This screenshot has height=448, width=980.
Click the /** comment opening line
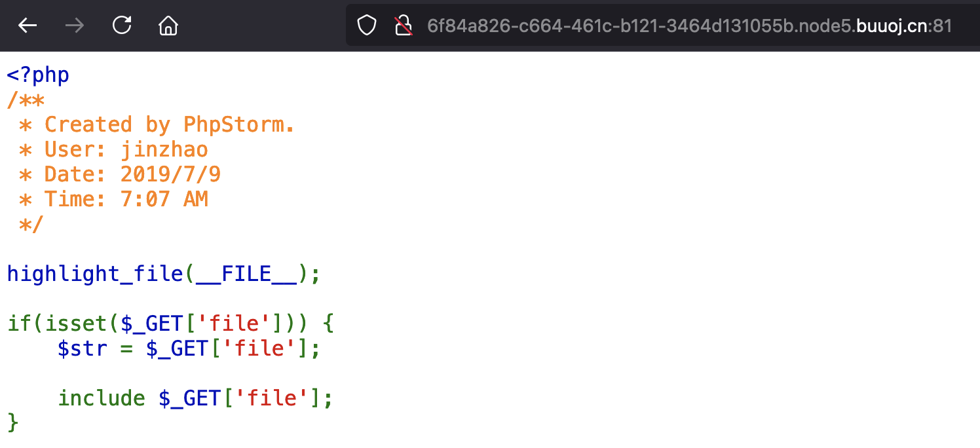26,100
